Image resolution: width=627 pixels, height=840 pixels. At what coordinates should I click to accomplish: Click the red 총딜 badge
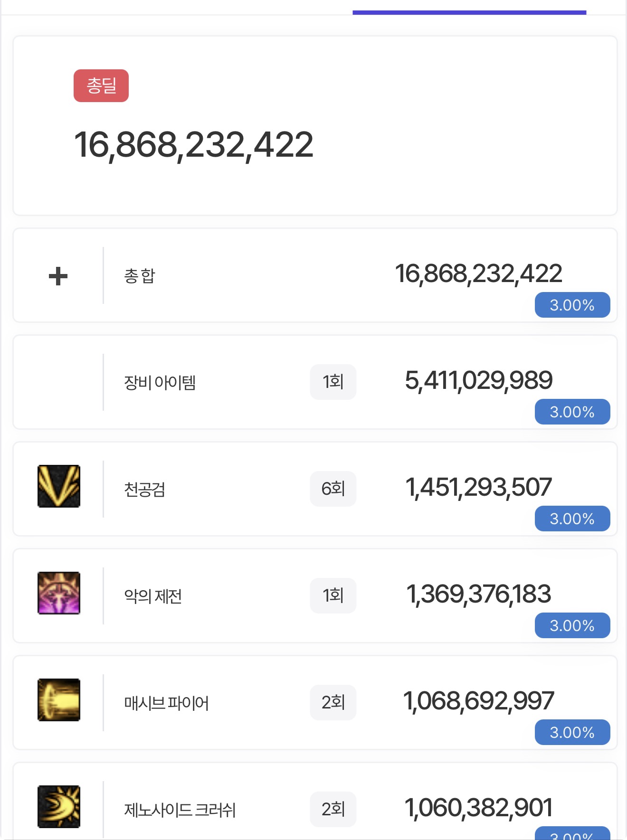pyautogui.click(x=101, y=85)
